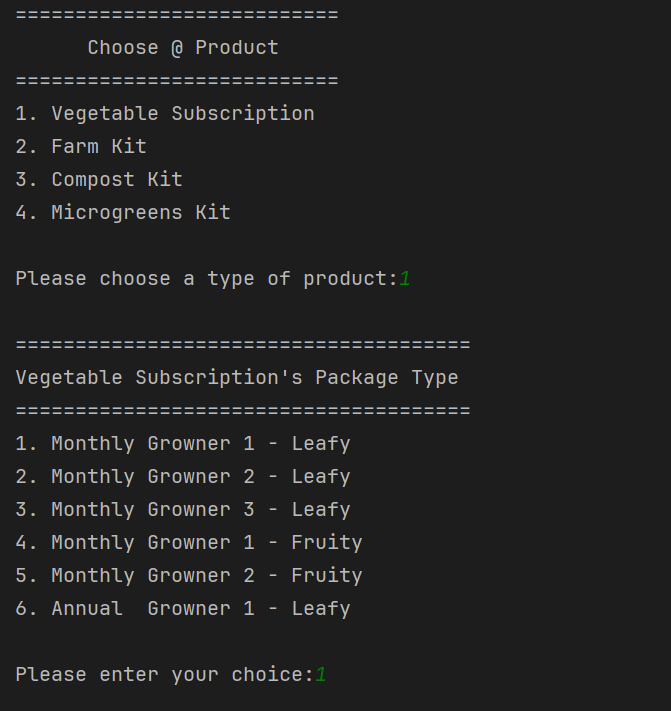Click "6. Annual Growner 1 - Leafy" line
This screenshot has height=711, width=671.
[x=183, y=609]
